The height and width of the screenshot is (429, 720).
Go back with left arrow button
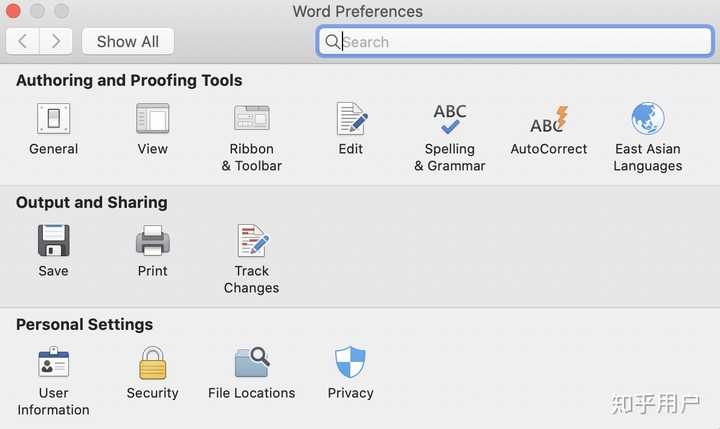pyautogui.click(x=23, y=41)
